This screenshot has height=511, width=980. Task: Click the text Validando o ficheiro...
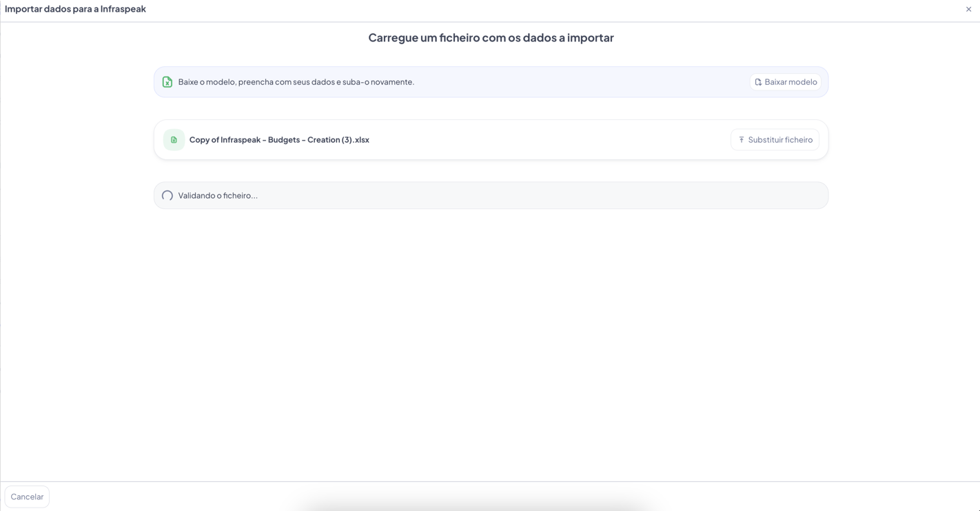[x=218, y=196]
